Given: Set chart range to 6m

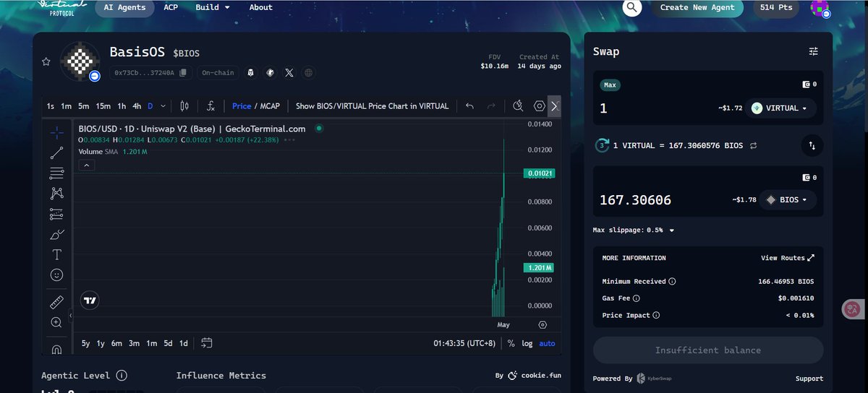Looking at the screenshot, I should [116, 343].
